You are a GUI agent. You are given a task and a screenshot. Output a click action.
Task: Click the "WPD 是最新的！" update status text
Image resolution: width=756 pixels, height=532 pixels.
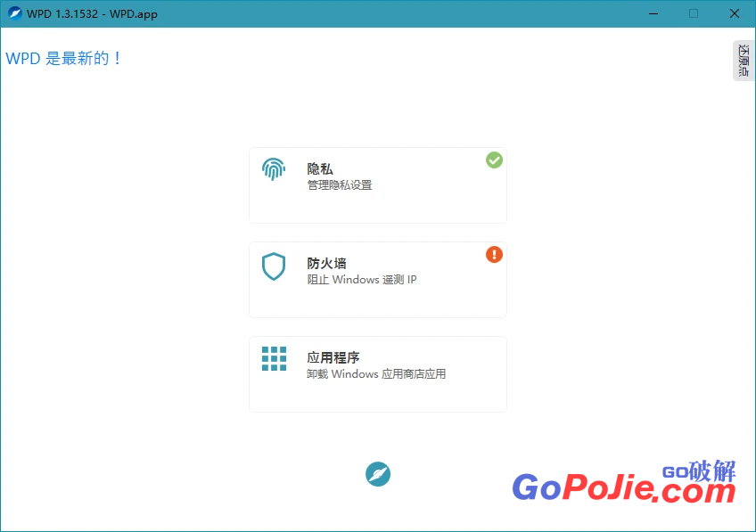click(x=63, y=58)
